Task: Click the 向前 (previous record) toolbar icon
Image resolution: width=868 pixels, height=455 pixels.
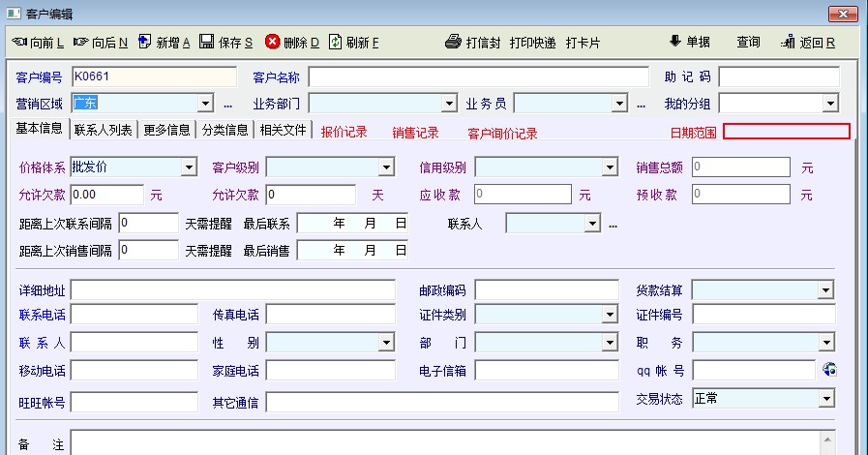Action: (x=18, y=43)
